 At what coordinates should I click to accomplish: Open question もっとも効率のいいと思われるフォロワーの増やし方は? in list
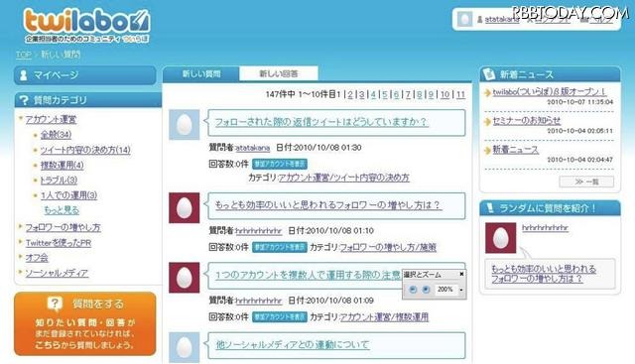[x=328, y=205]
